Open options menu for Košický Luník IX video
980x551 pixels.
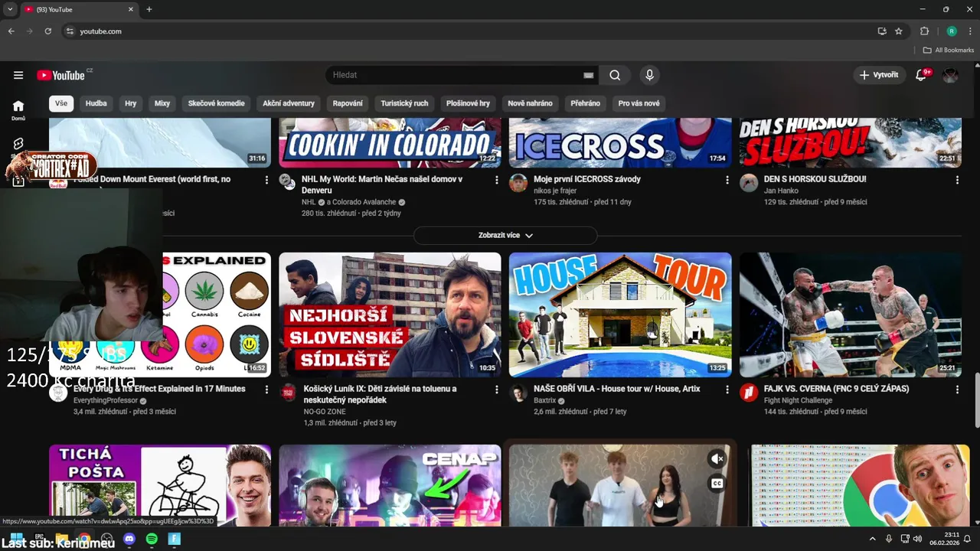tap(496, 390)
